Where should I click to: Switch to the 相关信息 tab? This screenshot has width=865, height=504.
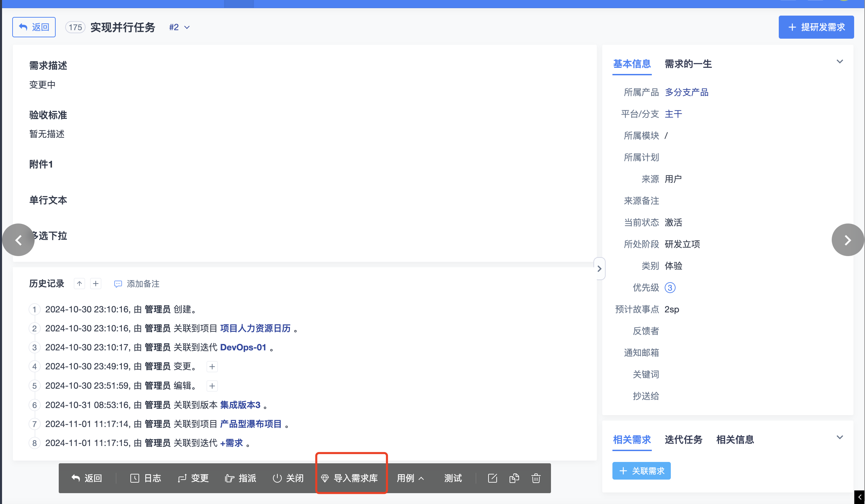tap(735, 440)
